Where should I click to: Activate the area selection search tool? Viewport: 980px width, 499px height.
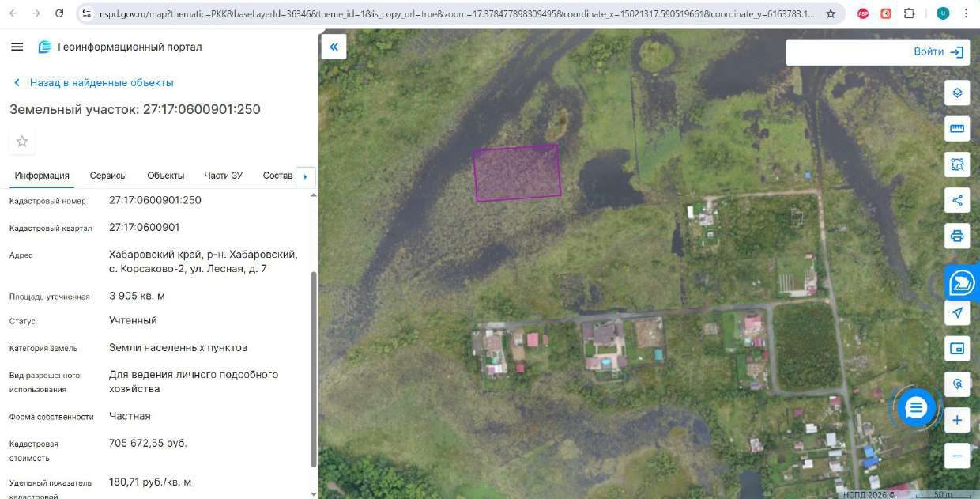tap(957, 164)
